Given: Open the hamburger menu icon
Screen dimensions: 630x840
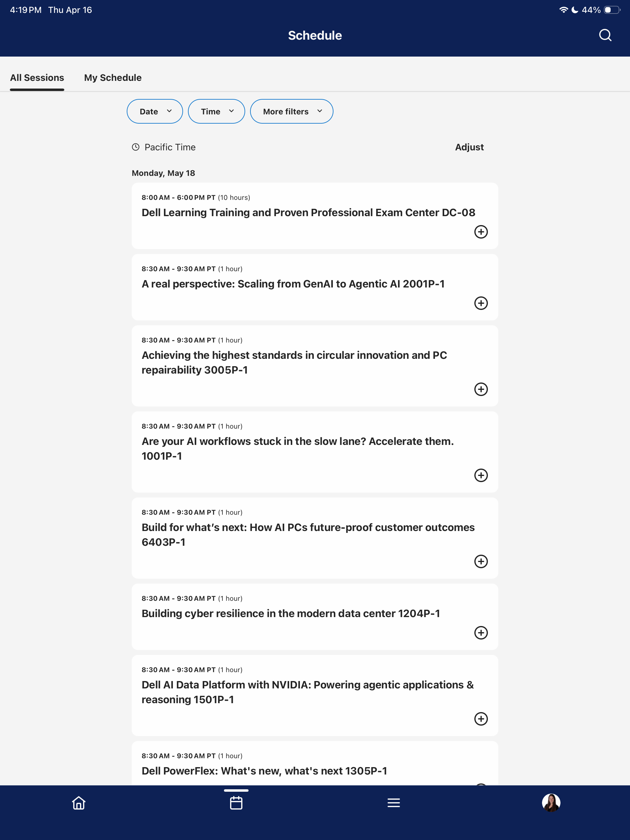Looking at the screenshot, I should [394, 803].
